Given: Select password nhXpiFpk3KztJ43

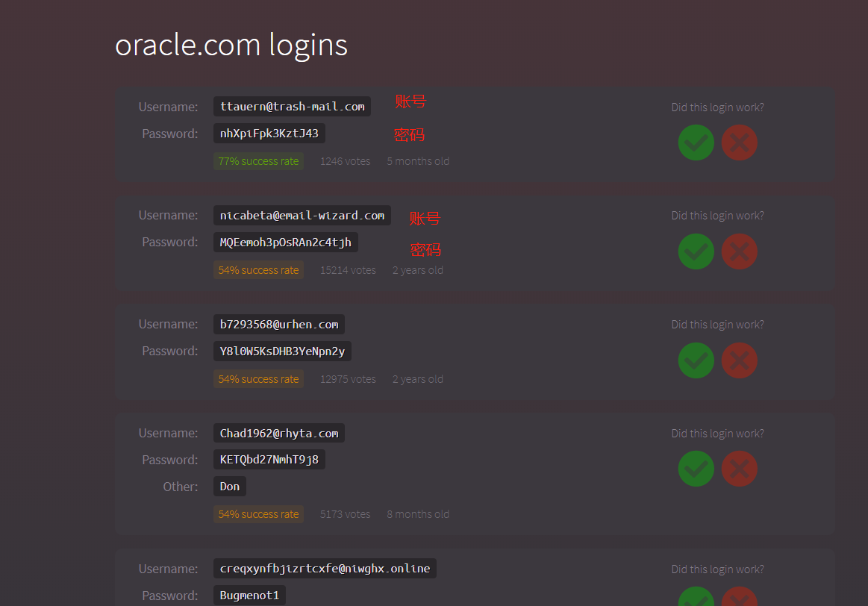Looking at the screenshot, I should (x=269, y=134).
